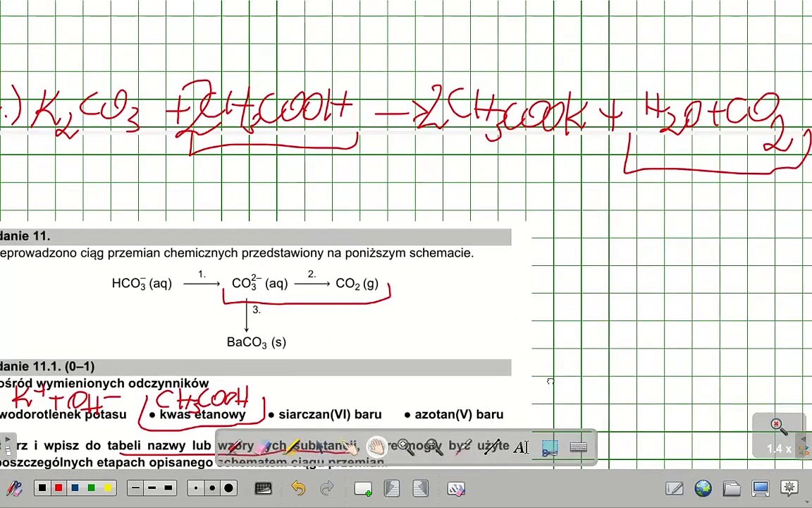This screenshot has height=508, width=812.
Task: Pick the black pen color
Action: pyautogui.click(x=42, y=488)
